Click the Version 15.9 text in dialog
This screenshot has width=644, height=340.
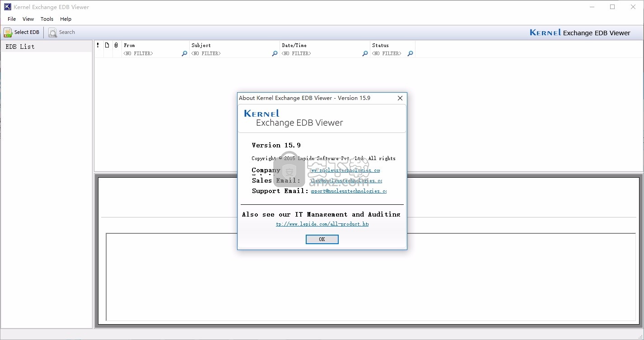276,145
